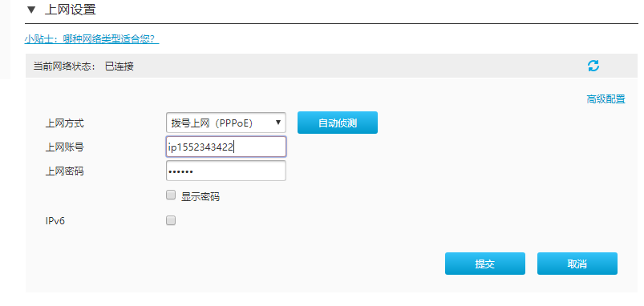Click the 上网密码 field label
The width and height of the screenshot is (644, 306).
pos(64,171)
